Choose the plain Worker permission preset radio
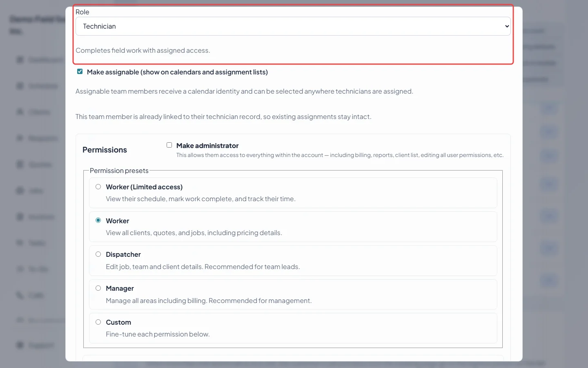The width and height of the screenshot is (588, 368). point(98,220)
